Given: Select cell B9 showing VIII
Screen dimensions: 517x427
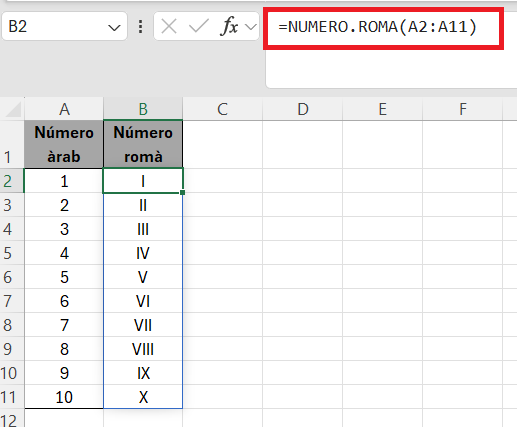Looking at the screenshot, I should pos(143,349).
